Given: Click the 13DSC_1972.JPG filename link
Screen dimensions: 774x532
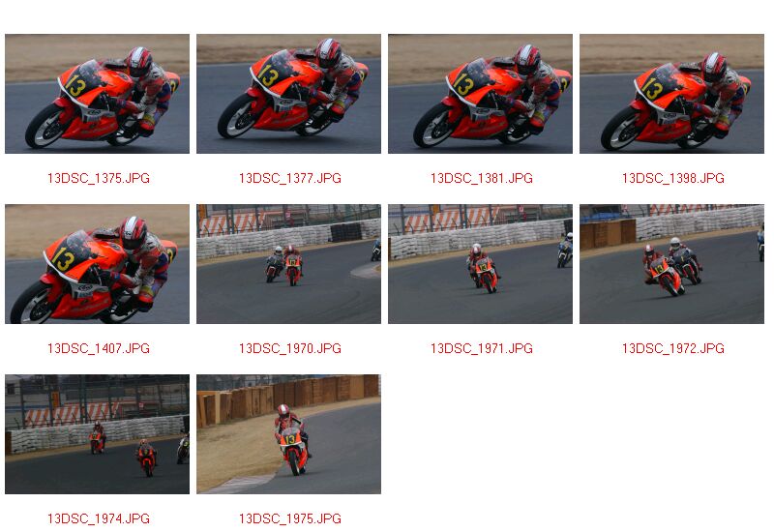Looking at the screenshot, I should click(x=673, y=348).
